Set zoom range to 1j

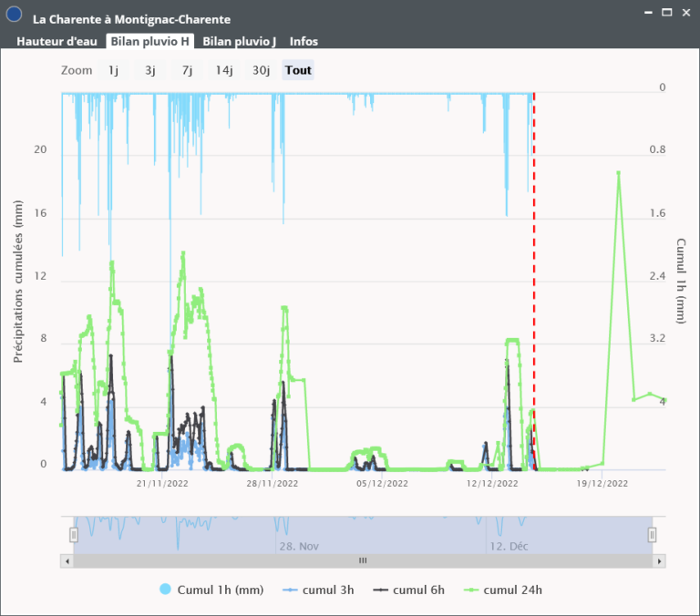(x=113, y=70)
